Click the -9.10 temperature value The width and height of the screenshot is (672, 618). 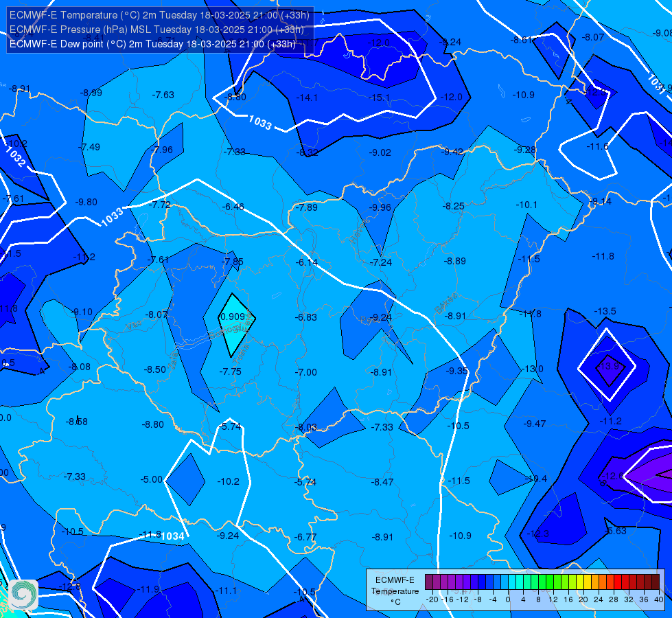pyautogui.click(x=82, y=312)
